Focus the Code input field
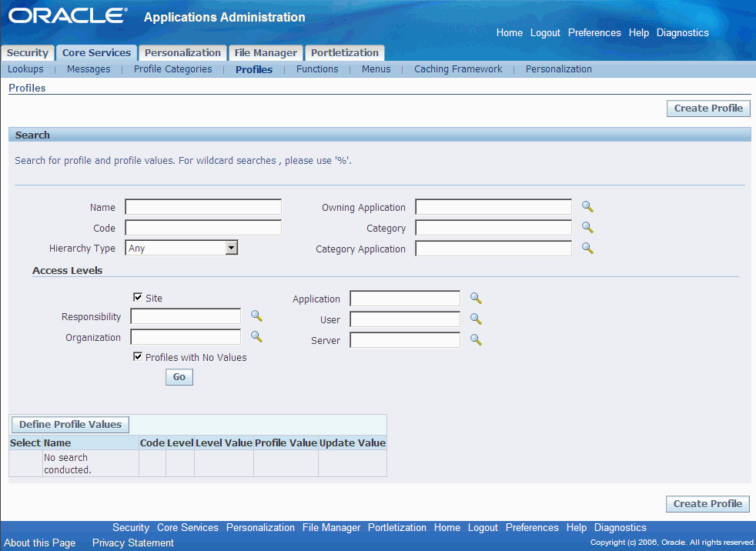The height and width of the screenshot is (551, 756). pyautogui.click(x=203, y=228)
